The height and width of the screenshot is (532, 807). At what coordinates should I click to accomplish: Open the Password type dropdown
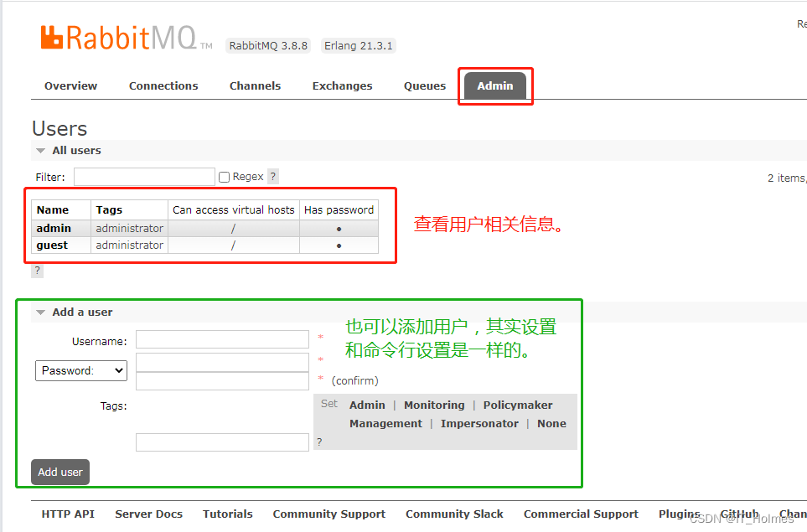(x=81, y=370)
